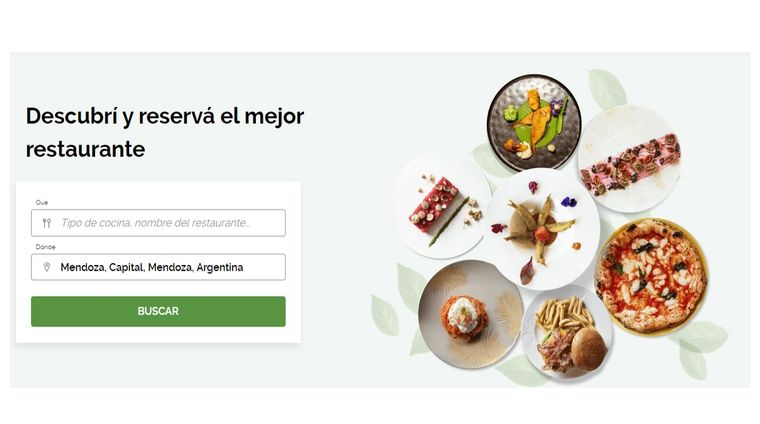The image size is (760, 424).
Task: Select the center plate with edible flowers
Action: tap(542, 229)
